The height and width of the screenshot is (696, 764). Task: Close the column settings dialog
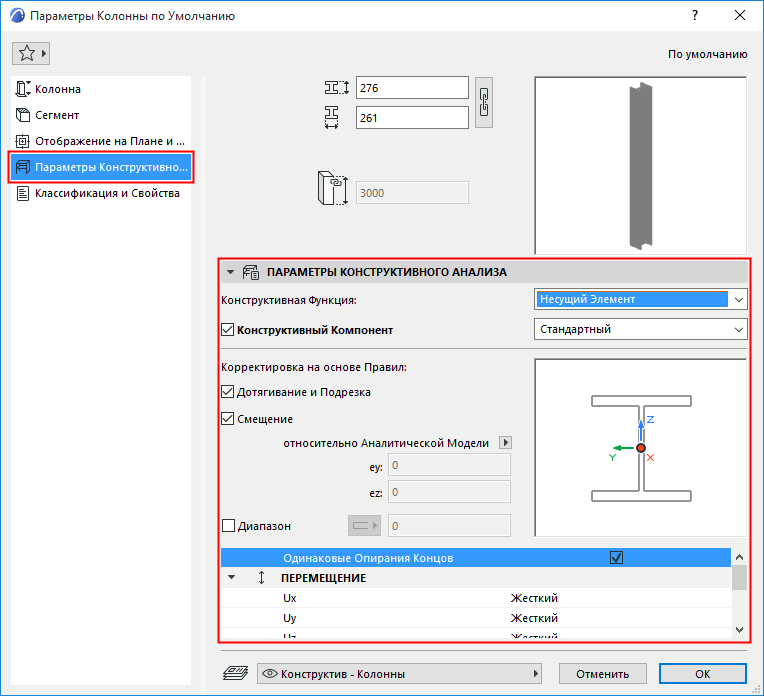[x=740, y=16]
